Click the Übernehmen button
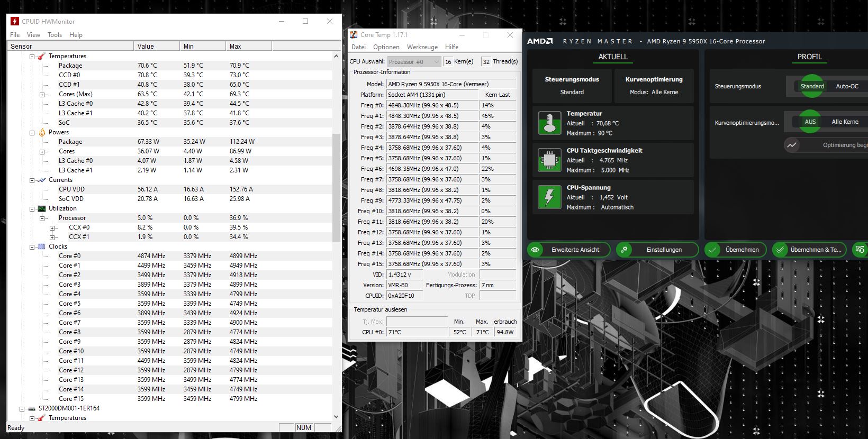868x439 pixels. [735, 250]
